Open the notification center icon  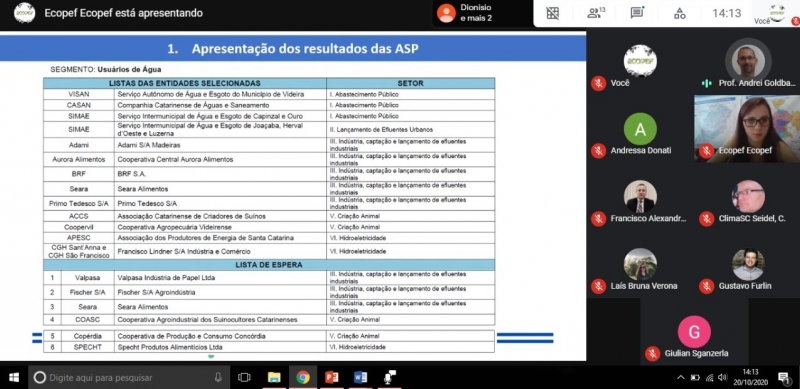click(x=784, y=377)
